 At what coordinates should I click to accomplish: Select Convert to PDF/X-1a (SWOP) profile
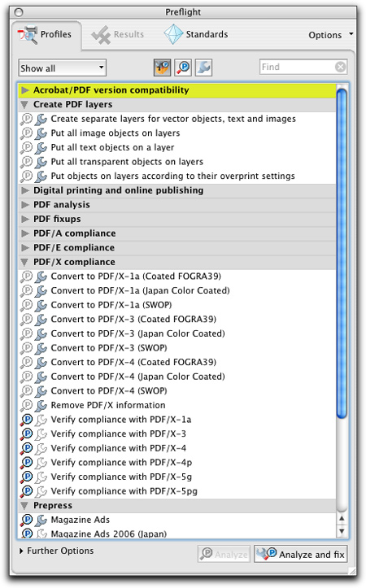pyautogui.click(x=111, y=305)
